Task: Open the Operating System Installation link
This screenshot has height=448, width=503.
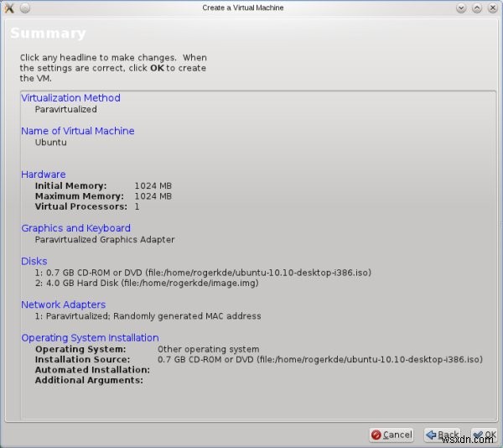Action: click(90, 337)
